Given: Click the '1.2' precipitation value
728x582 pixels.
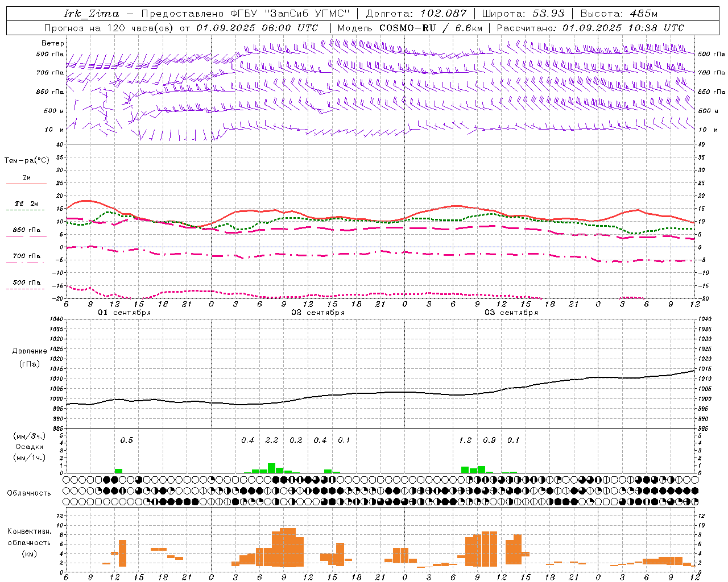Looking at the screenshot, I should [465, 440].
